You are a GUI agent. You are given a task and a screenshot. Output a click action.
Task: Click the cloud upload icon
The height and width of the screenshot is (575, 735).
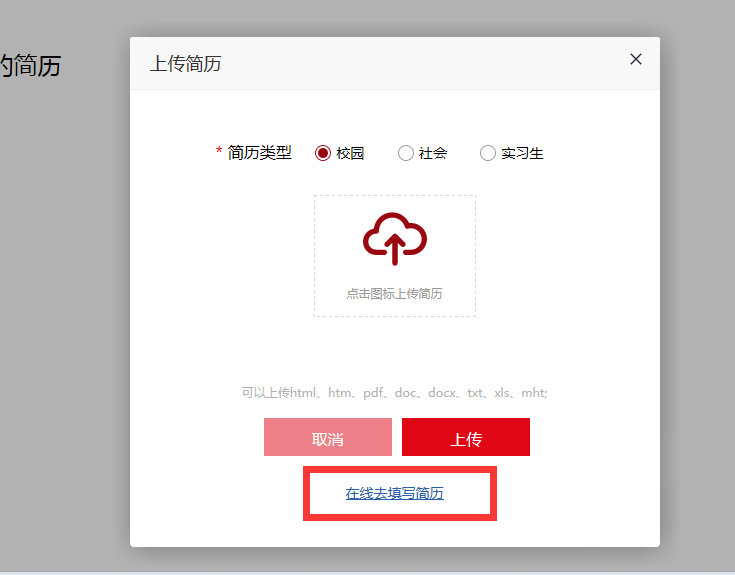pos(395,239)
